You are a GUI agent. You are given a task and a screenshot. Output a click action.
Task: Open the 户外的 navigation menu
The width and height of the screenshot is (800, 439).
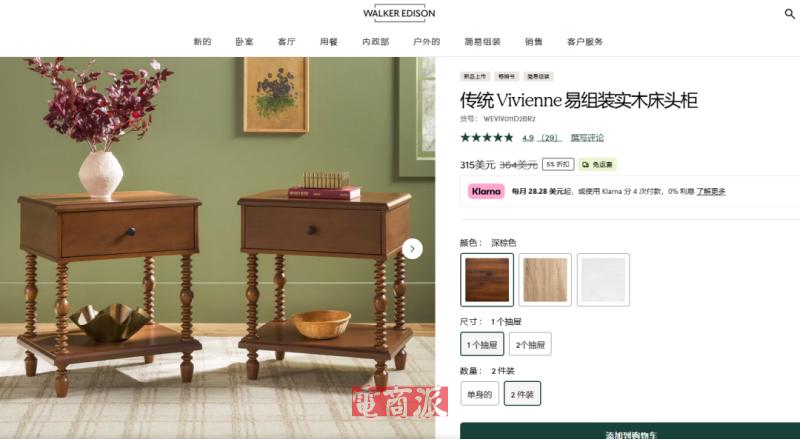coord(427,42)
